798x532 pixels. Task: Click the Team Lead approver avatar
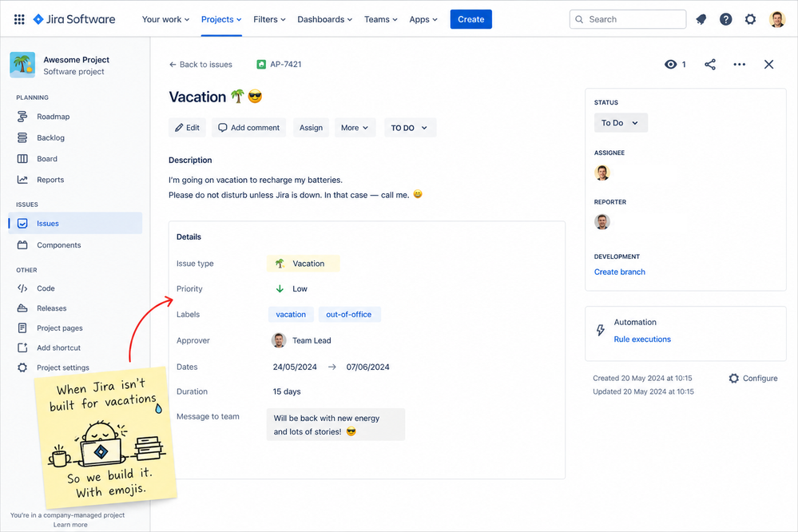pyautogui.click(x=279, y=340)
